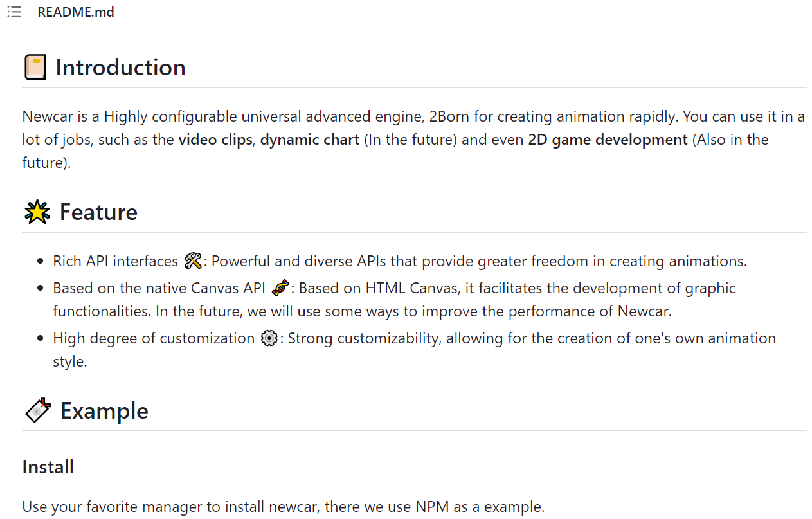
Task: Click the bold text 2D game development
Action: pos(608,140)
